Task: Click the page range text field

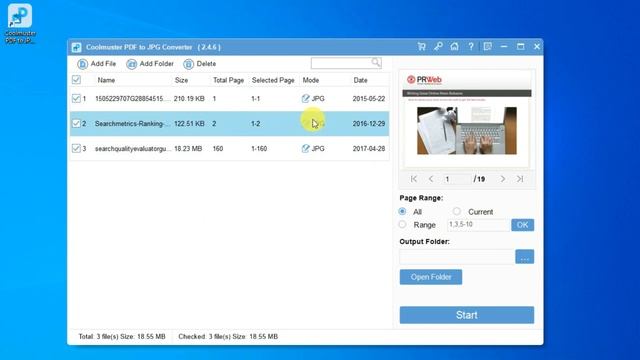Action: tap(478, 224)
